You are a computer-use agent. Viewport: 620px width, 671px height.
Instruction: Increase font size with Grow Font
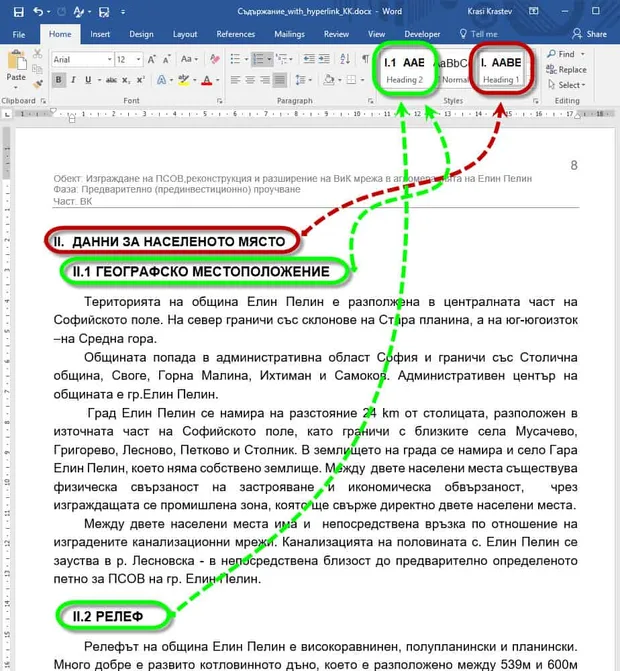(x=151, y=59)
